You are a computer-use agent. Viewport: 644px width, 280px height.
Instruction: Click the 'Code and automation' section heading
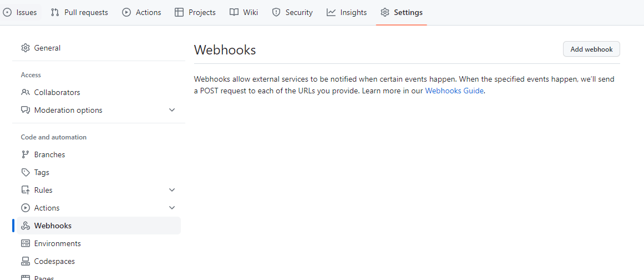pyautogui.click(x=54, y=137)
